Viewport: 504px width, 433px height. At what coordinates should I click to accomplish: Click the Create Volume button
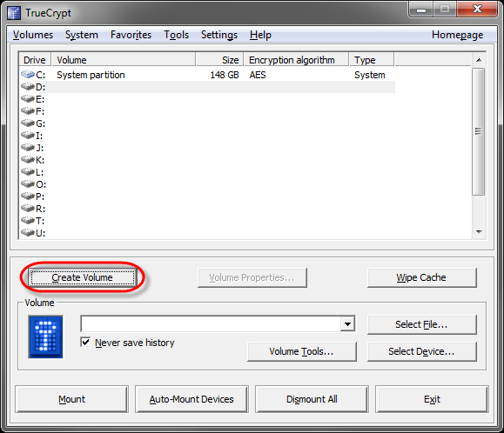[83, 277]
